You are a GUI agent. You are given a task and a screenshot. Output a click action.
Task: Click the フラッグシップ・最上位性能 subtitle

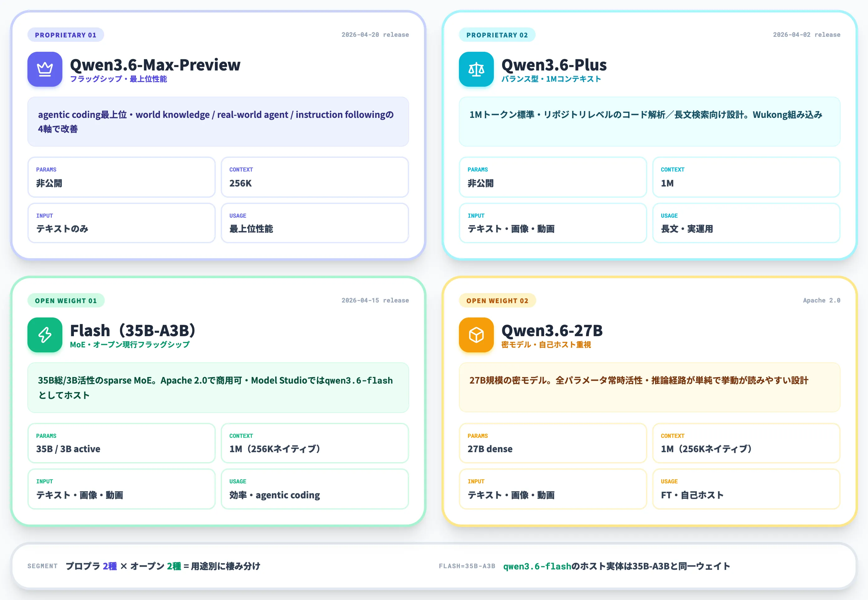(118, 79)
